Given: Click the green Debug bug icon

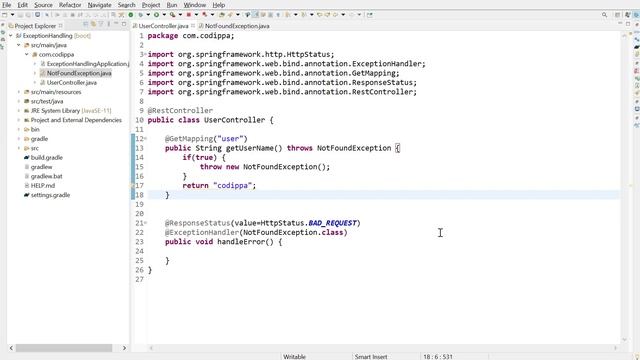Looking at the screenshot, I should (x=140, y=15).
